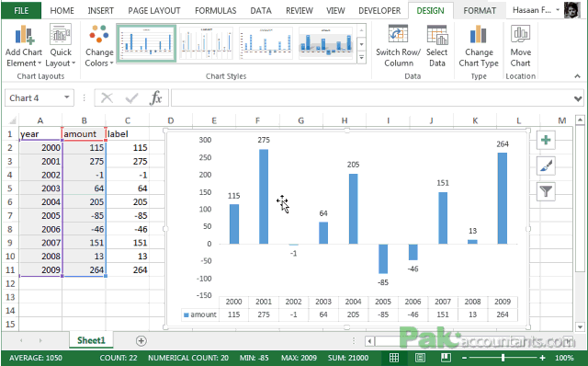
Task: Click the Enter checkmark formula button
Action: click(131, 98)
